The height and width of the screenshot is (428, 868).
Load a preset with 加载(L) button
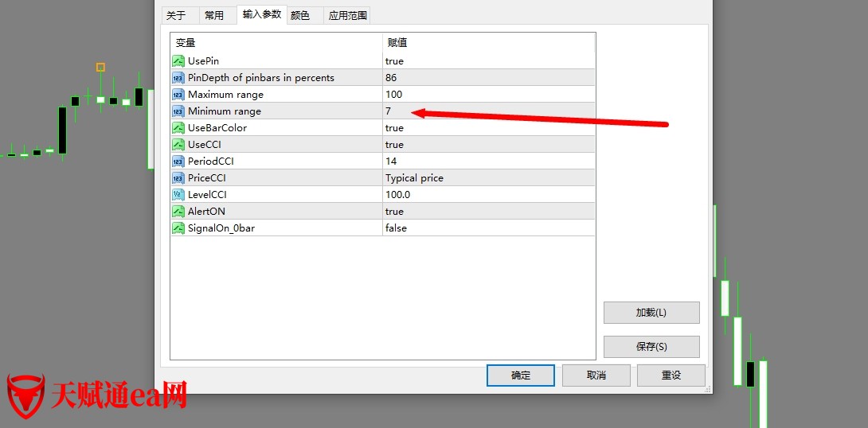coord(651,313)
